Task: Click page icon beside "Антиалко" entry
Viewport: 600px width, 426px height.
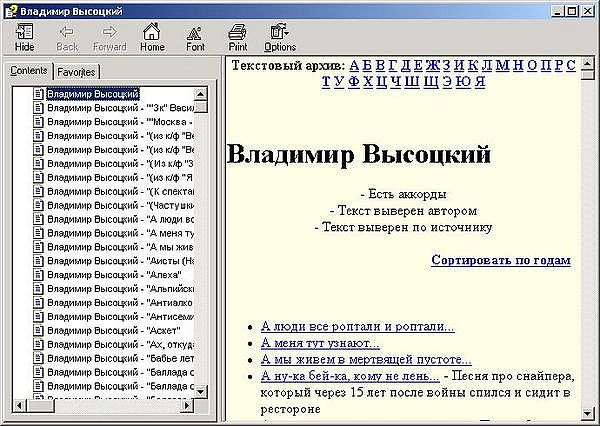Action: 38,302
